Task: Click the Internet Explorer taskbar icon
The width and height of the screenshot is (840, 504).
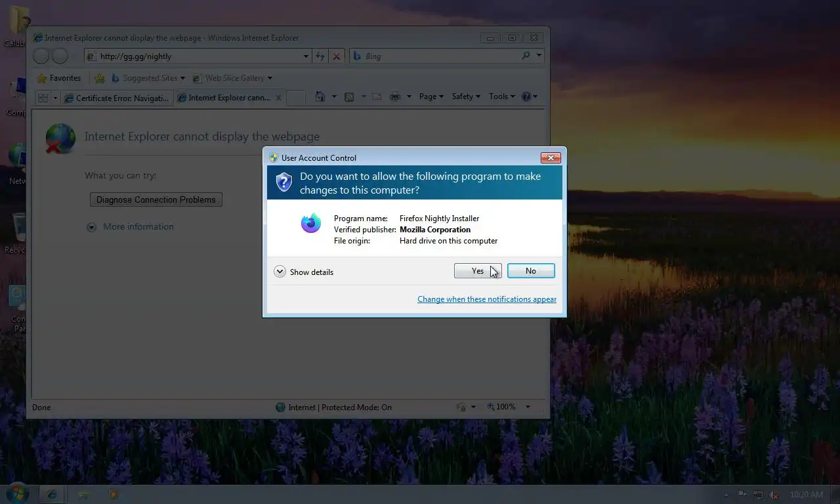Action: [52, 494]
